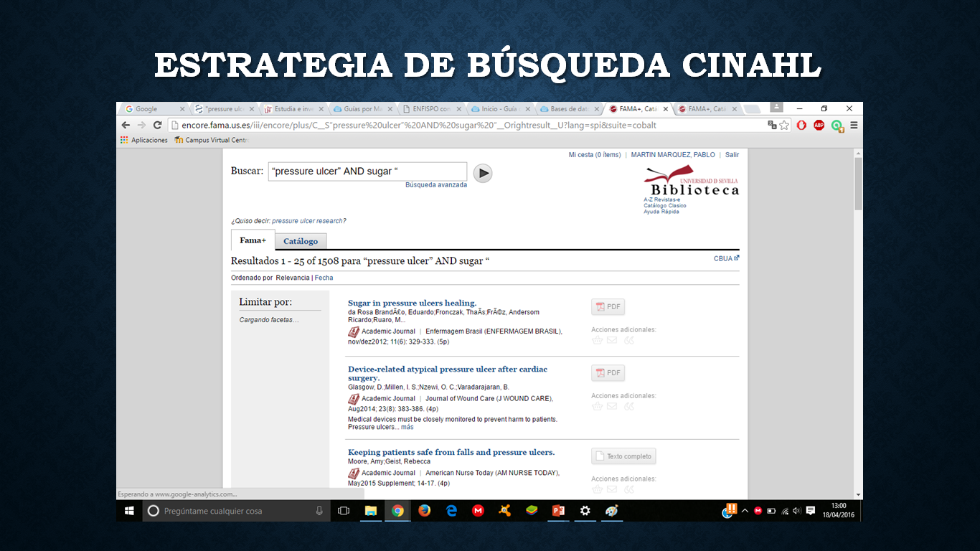Open Task View in taskbar
The height and width of the screenshot is (551, 980).
[344, 511]
